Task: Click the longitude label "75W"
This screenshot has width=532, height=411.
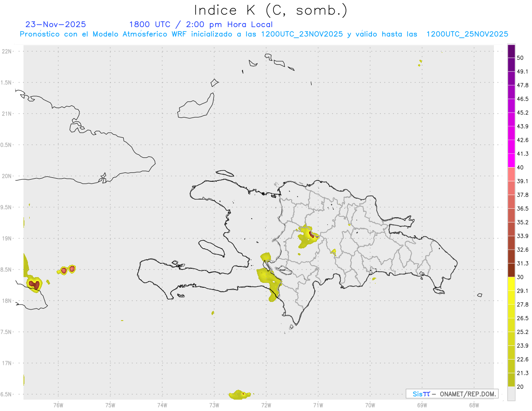Action: coord(110,405)
